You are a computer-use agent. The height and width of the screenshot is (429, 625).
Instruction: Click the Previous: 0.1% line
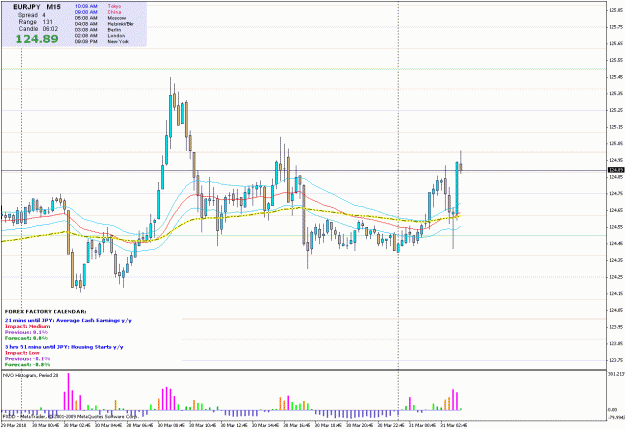[26, 332]
